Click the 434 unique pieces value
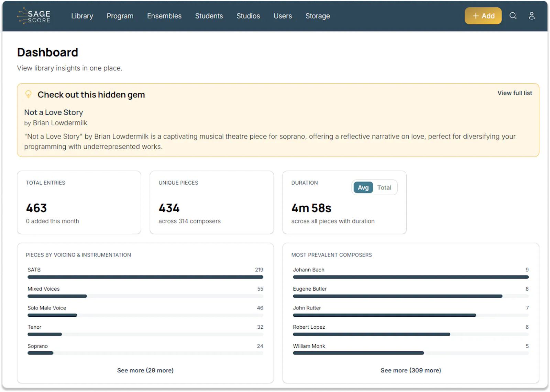Image resolution: width=550 pixels, height=392 pixels. coord(169,208)
